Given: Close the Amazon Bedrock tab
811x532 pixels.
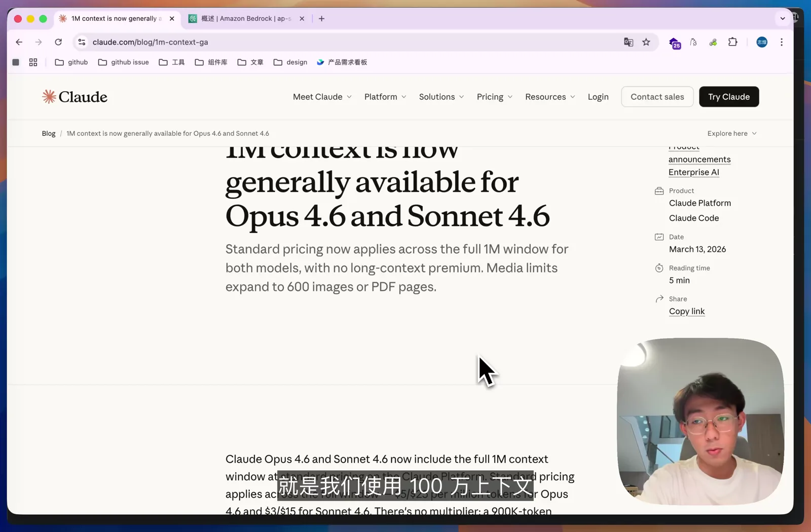Looking at the screenshot, I should 302,19.
